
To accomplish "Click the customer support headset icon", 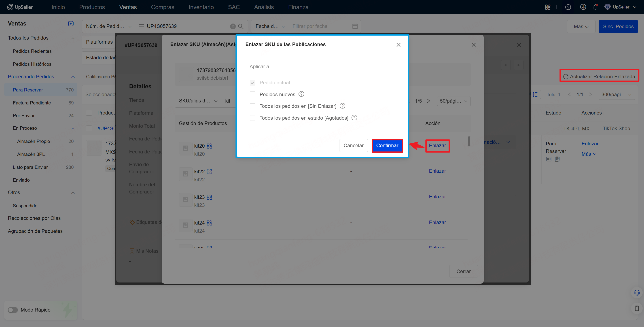I will pyautogui.click(x=636, y=293).
